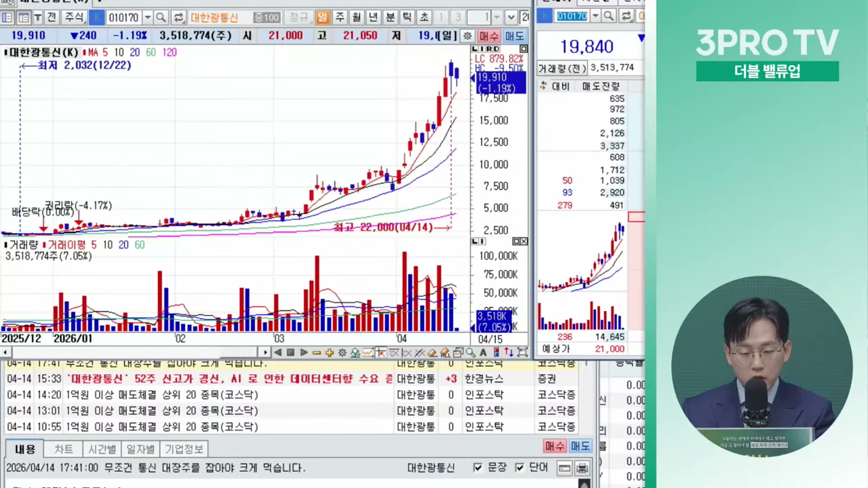Switch to the 기업정보 tab
868x488 pixels.
coord(184,449)
